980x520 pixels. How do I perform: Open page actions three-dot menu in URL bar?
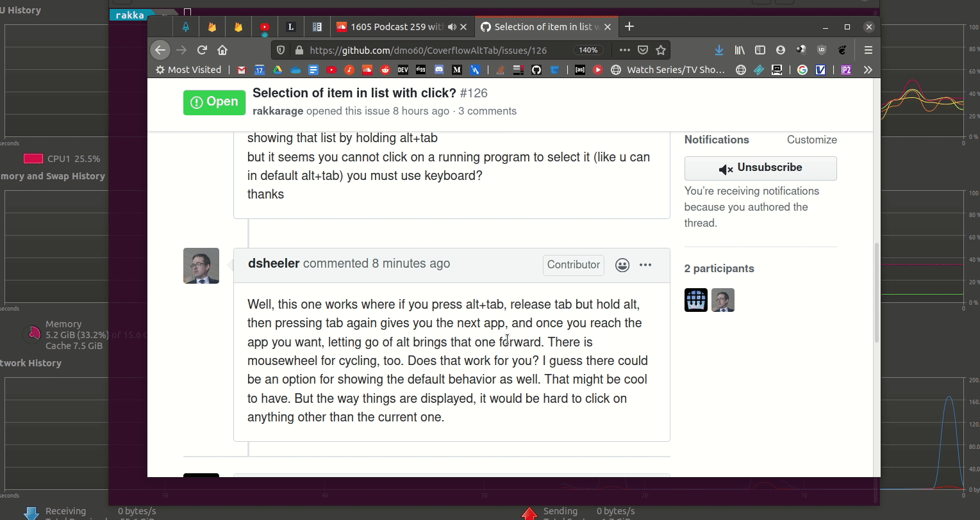(x=624, y=50)
